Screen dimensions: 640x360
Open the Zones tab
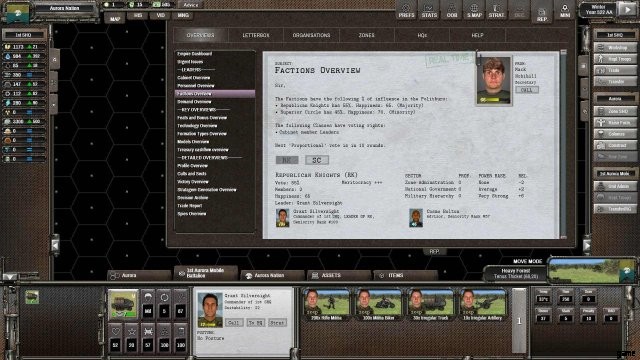[x=367, y=35]
